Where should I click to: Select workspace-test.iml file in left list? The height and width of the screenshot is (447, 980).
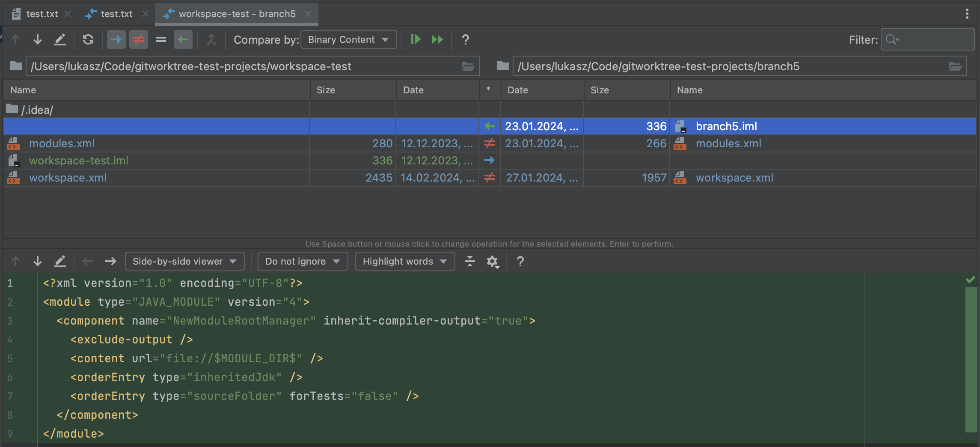click(x=79, y=161)
